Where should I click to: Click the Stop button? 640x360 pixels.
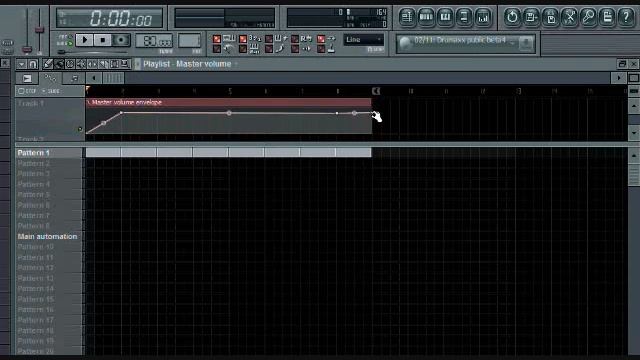(102, 40)
